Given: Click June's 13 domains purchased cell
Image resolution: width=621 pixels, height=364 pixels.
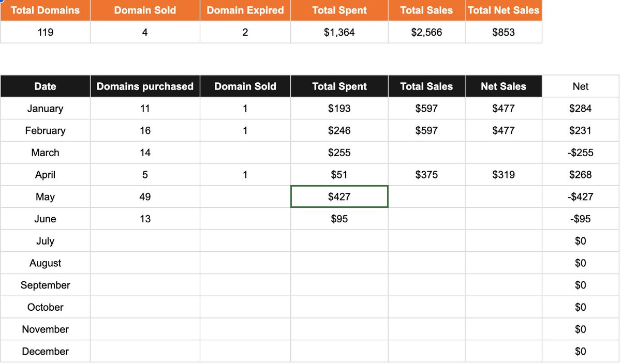Looking at the screenshot, I should pyautogui.click(x=145, y=219).
